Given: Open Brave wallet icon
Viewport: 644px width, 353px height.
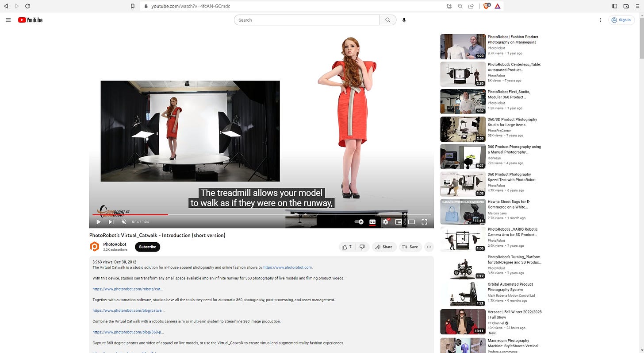Looking at the screenshot, I should (x=626, y=6).
